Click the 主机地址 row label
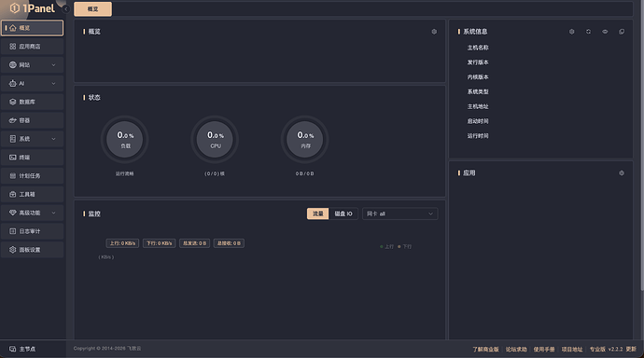 point(478,106)
